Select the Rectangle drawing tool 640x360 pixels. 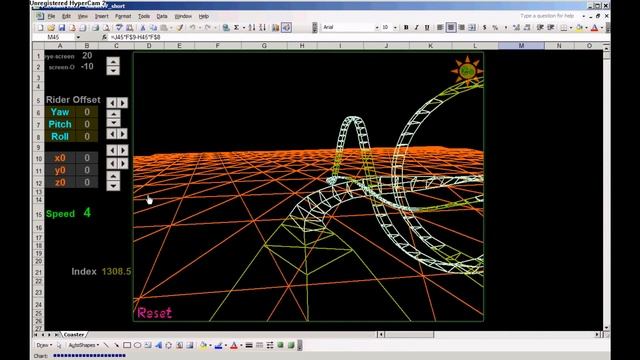[127, 345]
